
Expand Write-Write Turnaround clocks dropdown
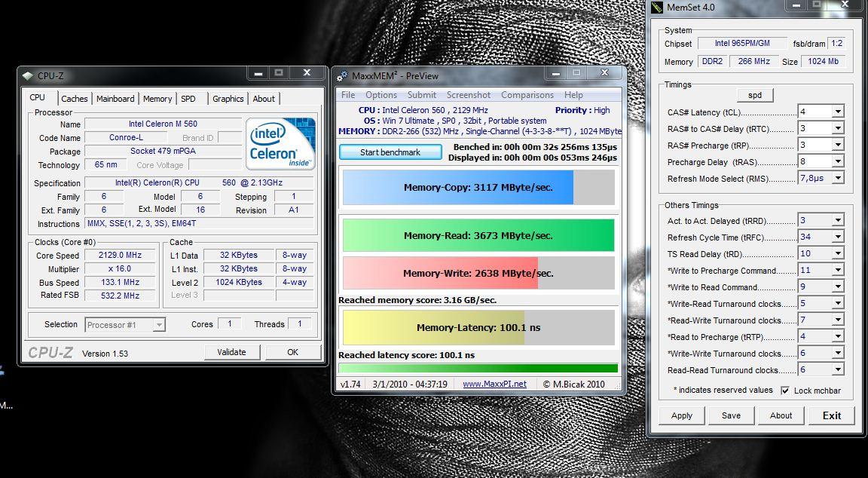pos(838,354)
